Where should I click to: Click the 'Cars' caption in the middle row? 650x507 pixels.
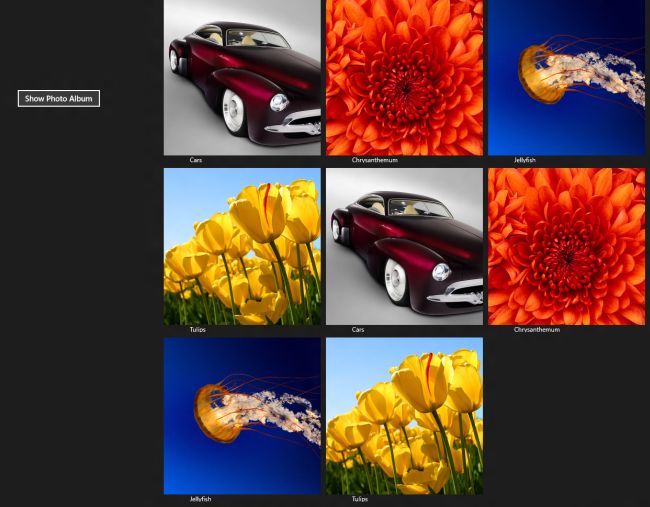coord(358,330)
